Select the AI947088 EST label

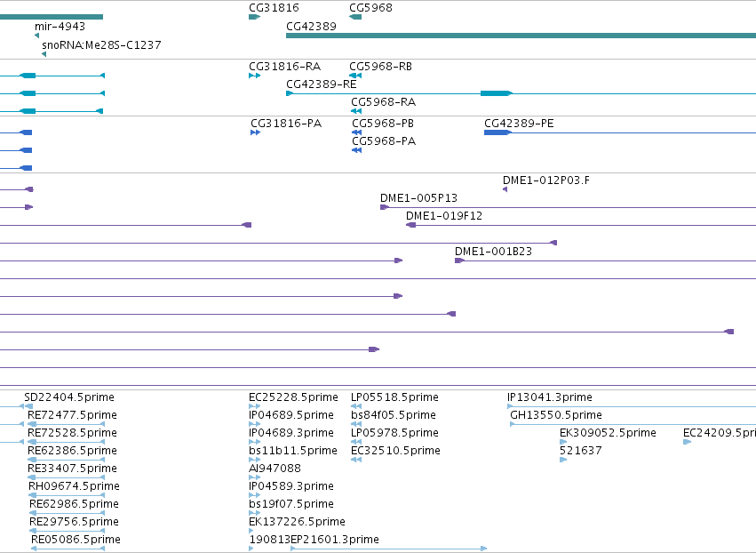pos(275,469)
